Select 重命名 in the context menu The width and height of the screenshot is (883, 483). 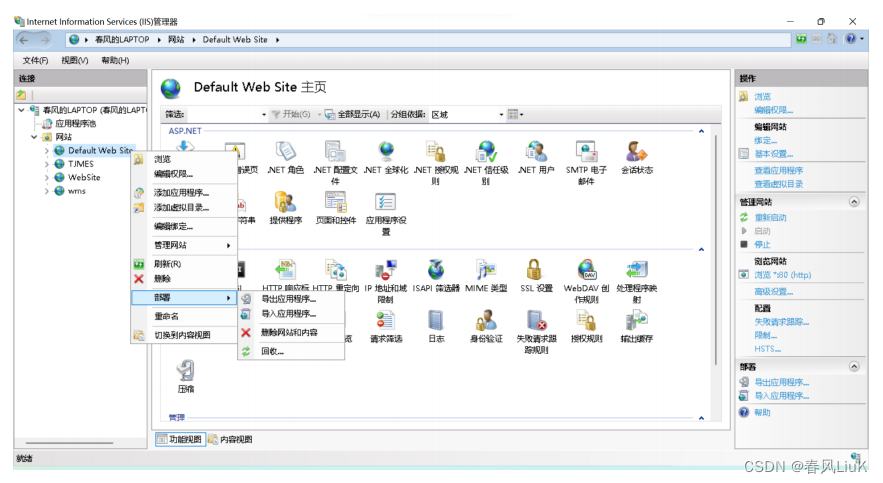[184, 316]
